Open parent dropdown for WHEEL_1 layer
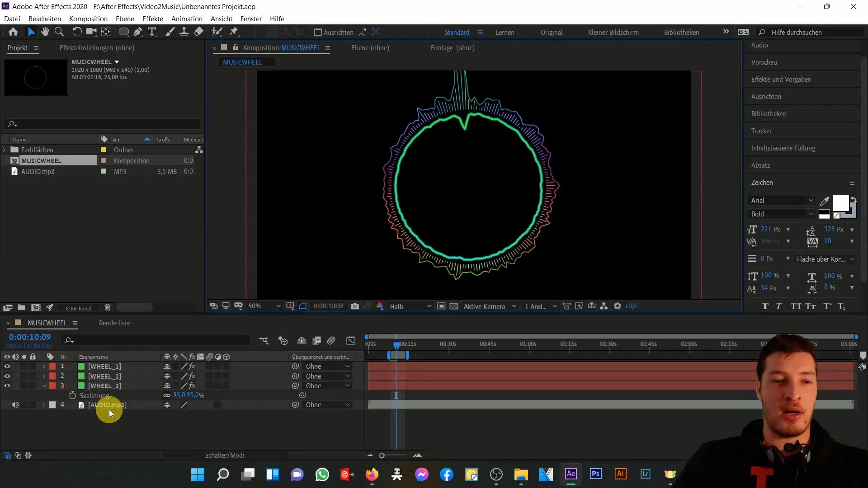The height and width of the screenshot is (488, 868). (x=328, y=366)
